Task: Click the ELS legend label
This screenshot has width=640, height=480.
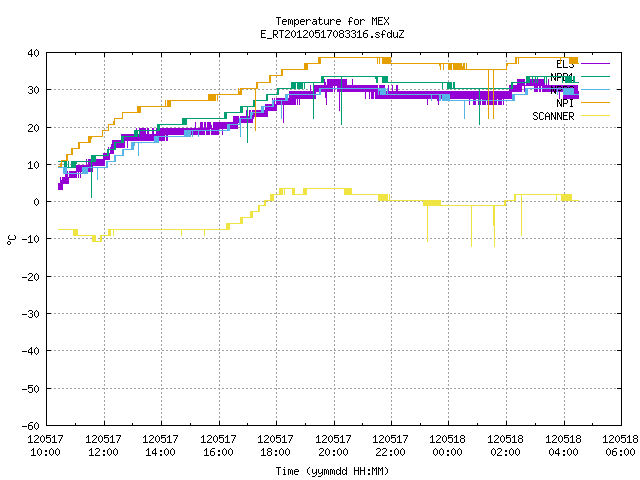Action: pyautogui.click(x=565, y=64)
